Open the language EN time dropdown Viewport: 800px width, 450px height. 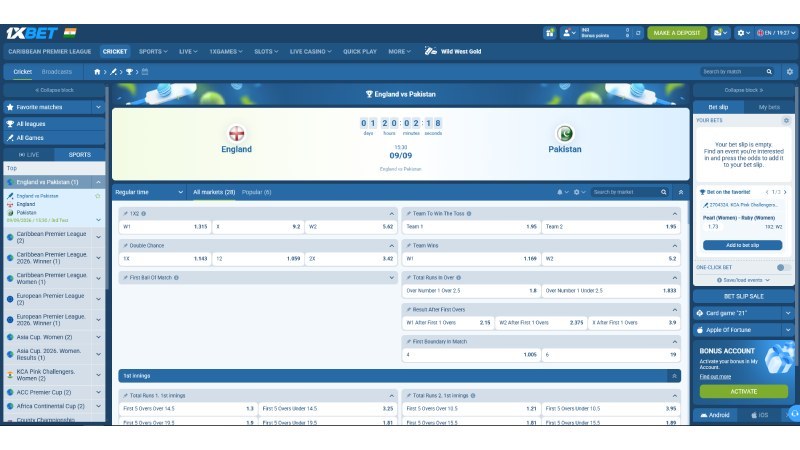click(776, 33)
